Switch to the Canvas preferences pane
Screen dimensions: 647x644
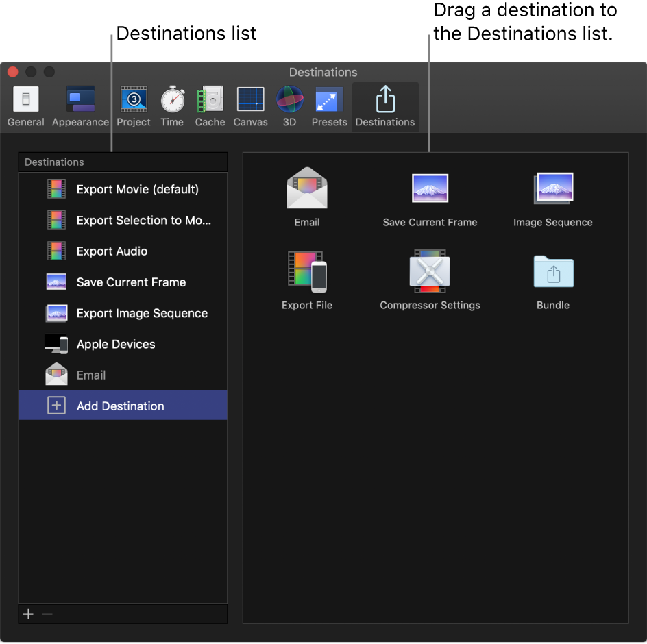(x=250, y=106)
